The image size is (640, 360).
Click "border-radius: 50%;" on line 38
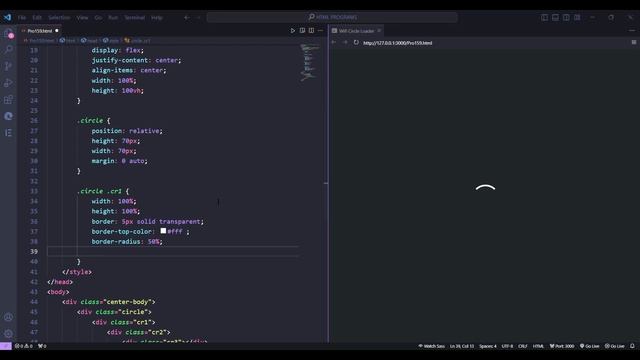pos(127,242)
